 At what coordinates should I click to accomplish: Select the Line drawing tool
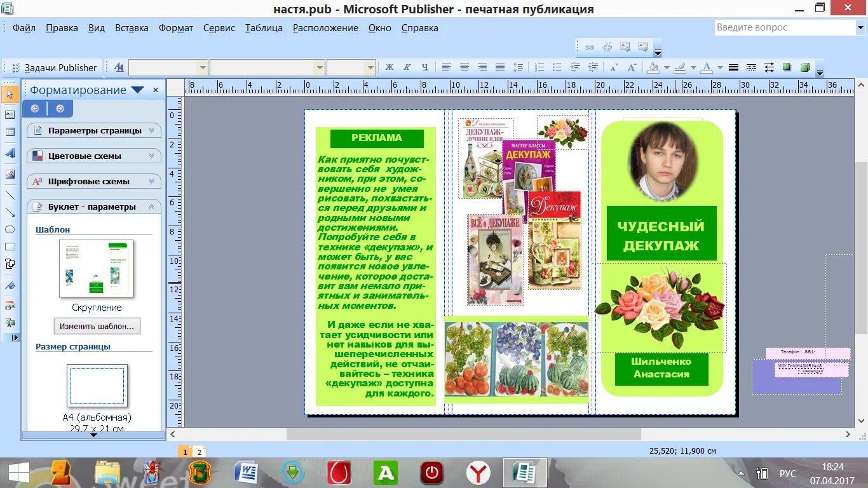[x=10, y=195]
